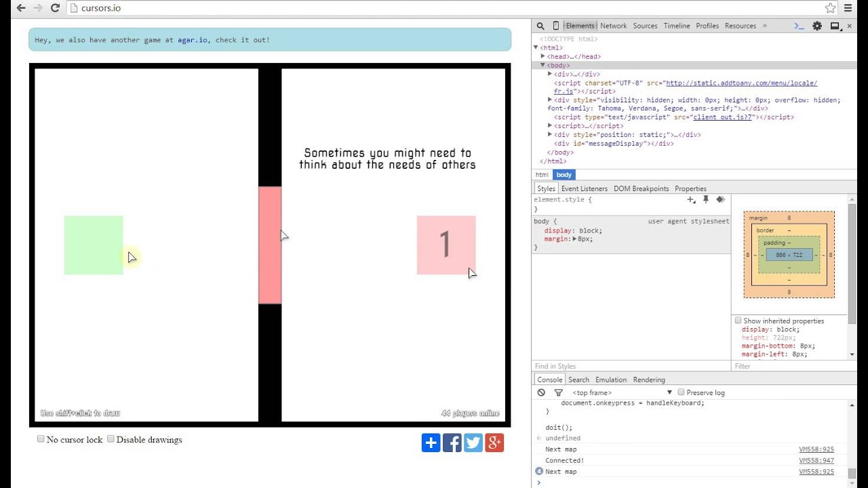This screenshot has height=488, width=868.
Task: Go back in browser history
Action: tap(21, 8)
